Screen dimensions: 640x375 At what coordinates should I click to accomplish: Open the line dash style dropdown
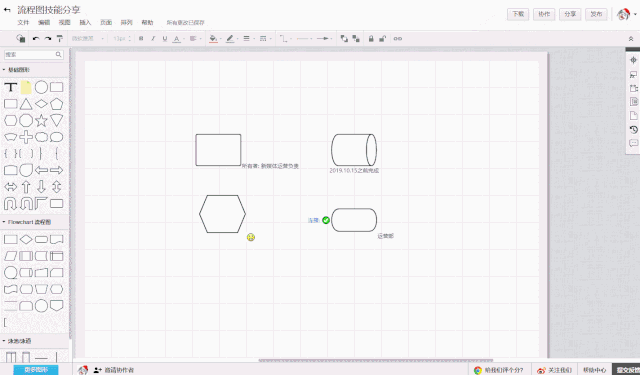pos(265,38)
